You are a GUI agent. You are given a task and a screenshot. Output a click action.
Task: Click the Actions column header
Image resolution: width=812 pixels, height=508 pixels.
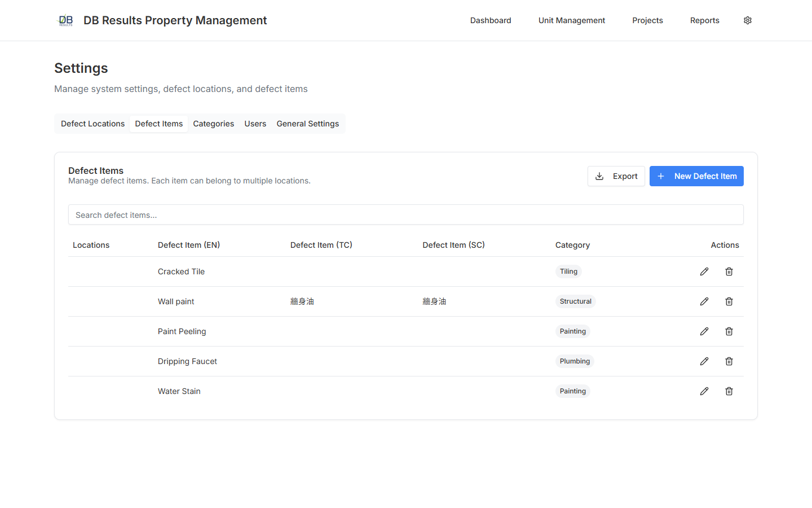tap(725, 245)
